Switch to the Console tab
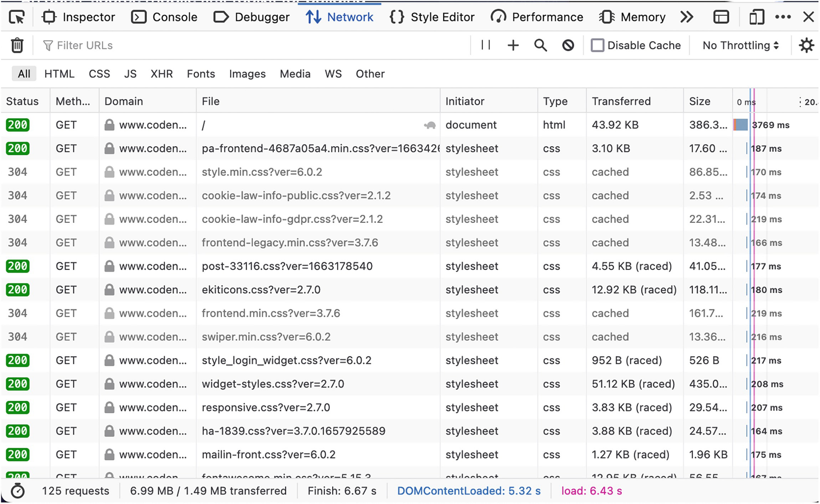This screenshot has height=504, width=820. click(x=164, y=17)
